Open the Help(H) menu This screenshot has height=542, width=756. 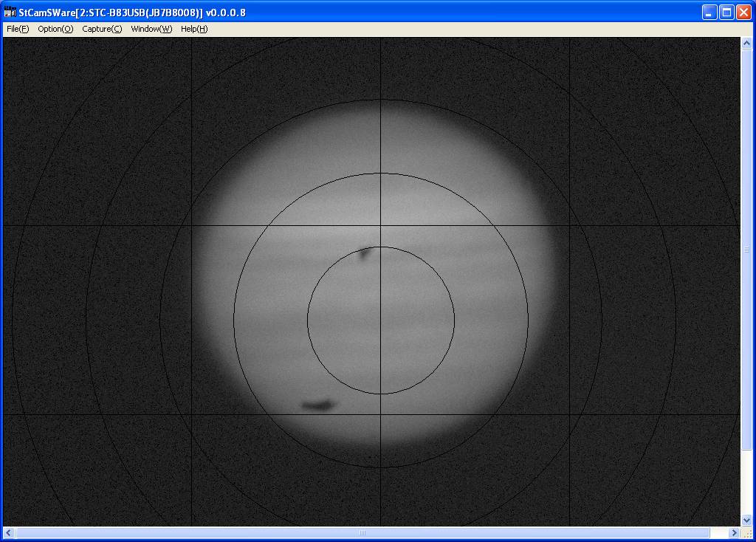194,29
